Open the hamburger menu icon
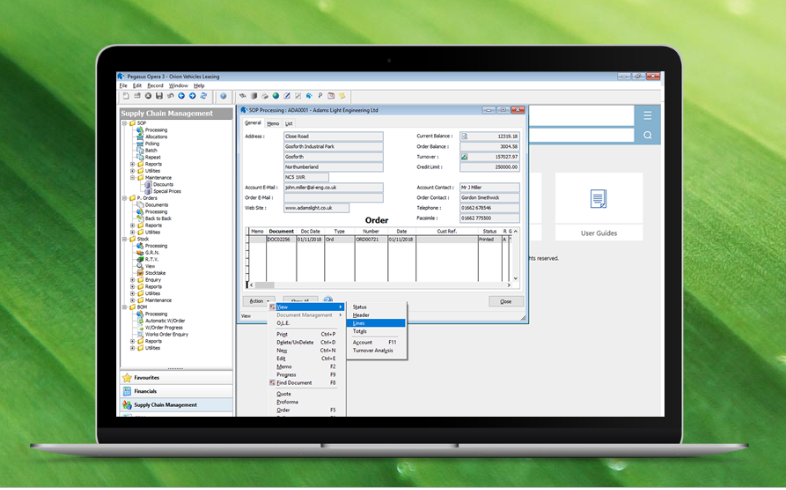The width and height of the screenshot is (786, 490). point(647,116)
